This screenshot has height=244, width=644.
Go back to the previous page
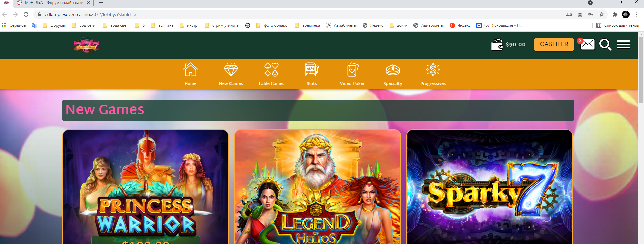point(4,14)
